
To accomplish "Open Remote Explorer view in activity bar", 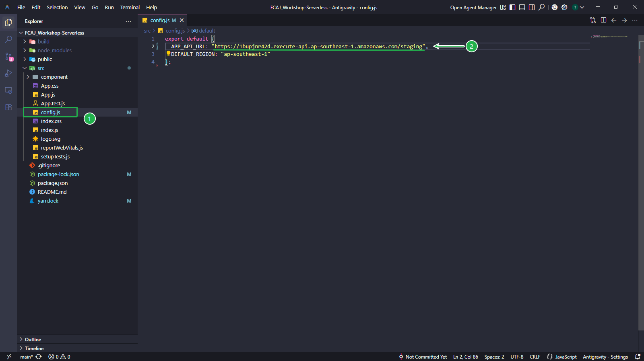I will click(x=8, y=90).
